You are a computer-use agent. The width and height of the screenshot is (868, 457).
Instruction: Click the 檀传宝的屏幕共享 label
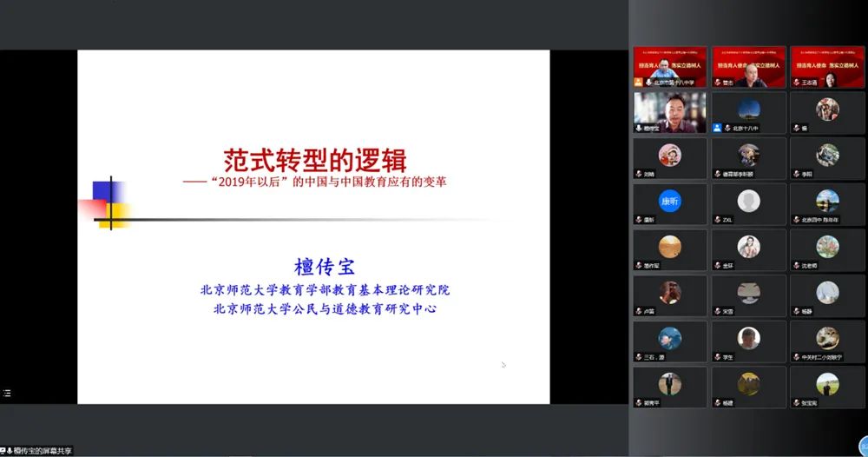tap(43, 451)
